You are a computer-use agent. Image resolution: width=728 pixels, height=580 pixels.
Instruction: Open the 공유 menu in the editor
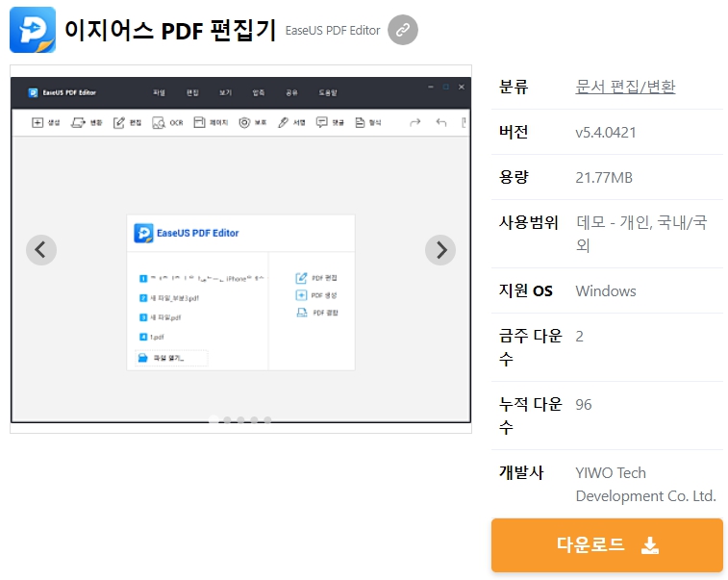point(291,93)
